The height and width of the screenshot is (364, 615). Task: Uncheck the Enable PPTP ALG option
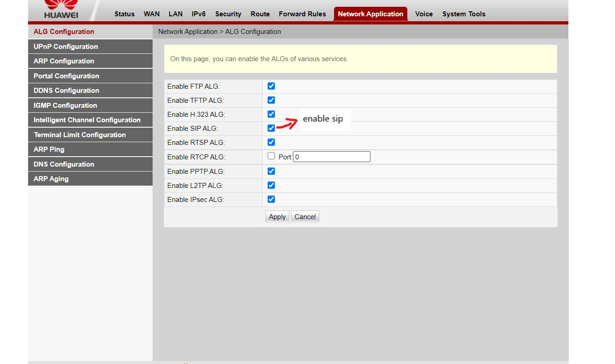271,171
